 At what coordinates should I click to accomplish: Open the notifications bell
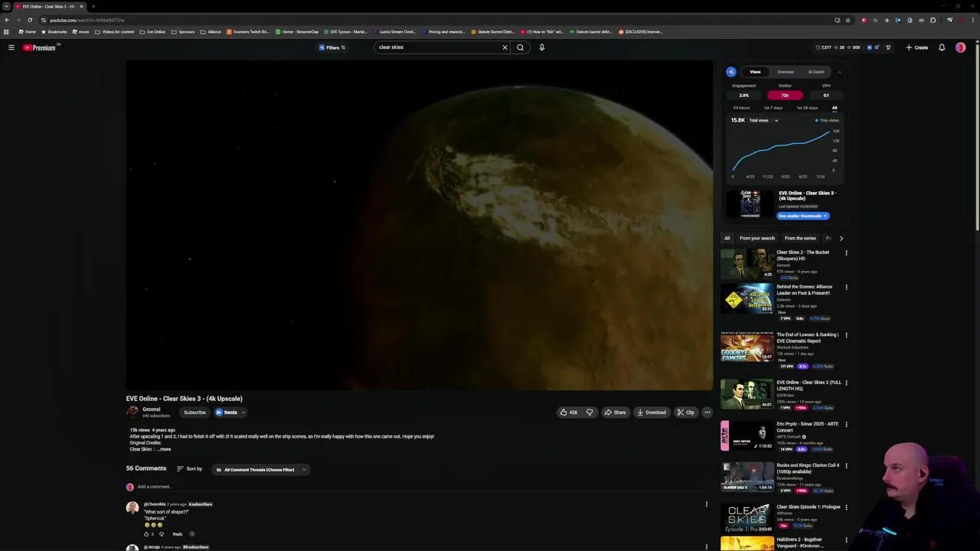point(942,47)
